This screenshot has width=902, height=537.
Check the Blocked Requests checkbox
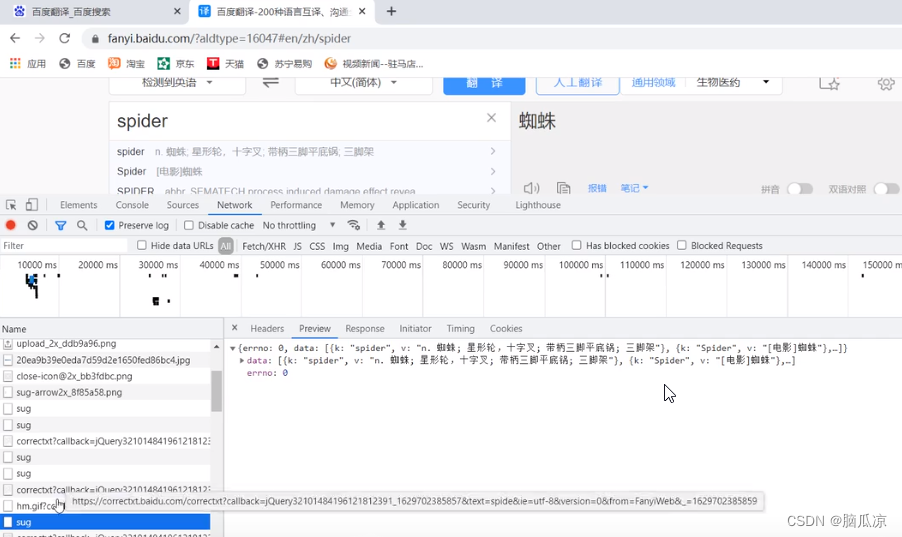tap(682, 245)
